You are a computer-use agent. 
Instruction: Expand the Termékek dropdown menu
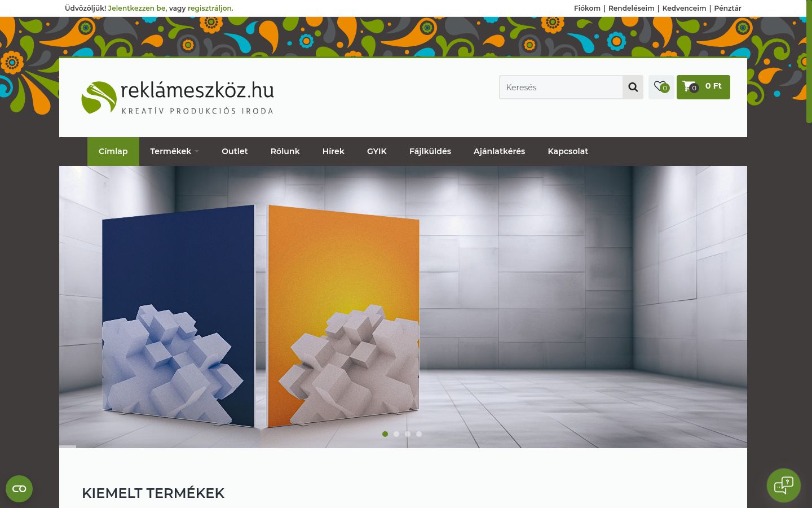[x=174, y=151]
